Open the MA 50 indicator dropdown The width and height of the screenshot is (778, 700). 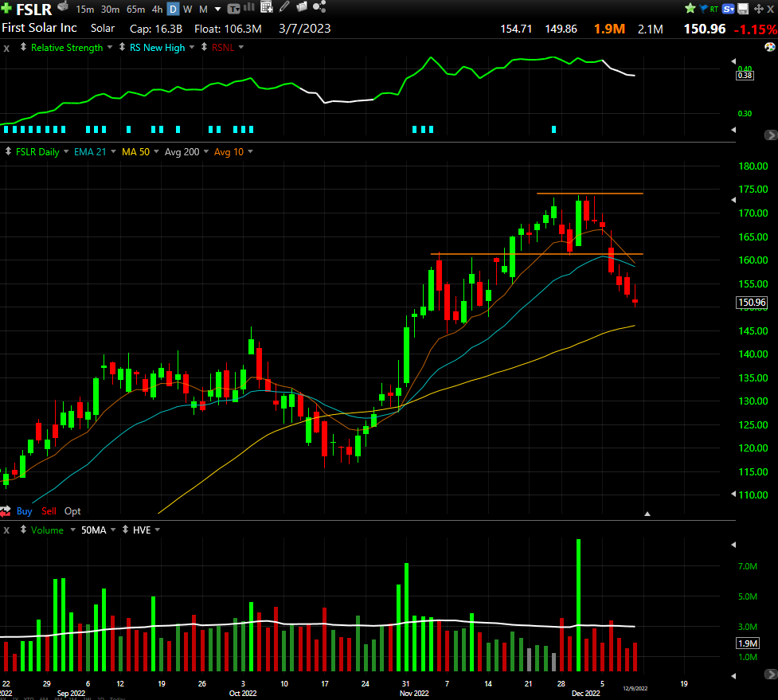[156, 151]
